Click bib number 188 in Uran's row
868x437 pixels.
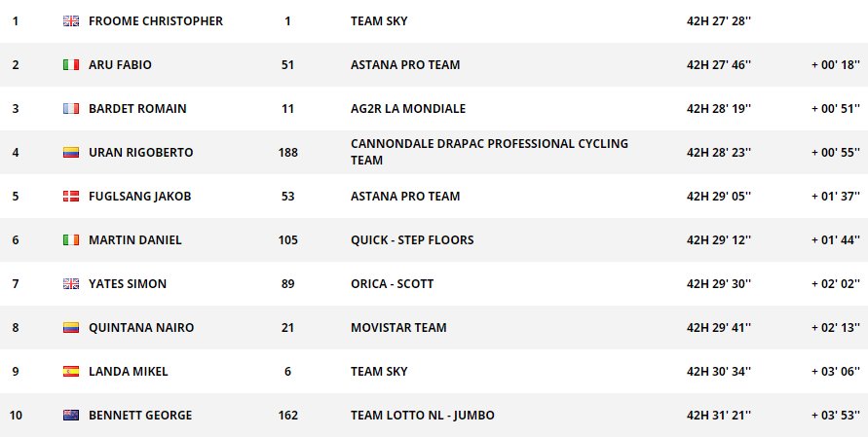tap(287, 153)
